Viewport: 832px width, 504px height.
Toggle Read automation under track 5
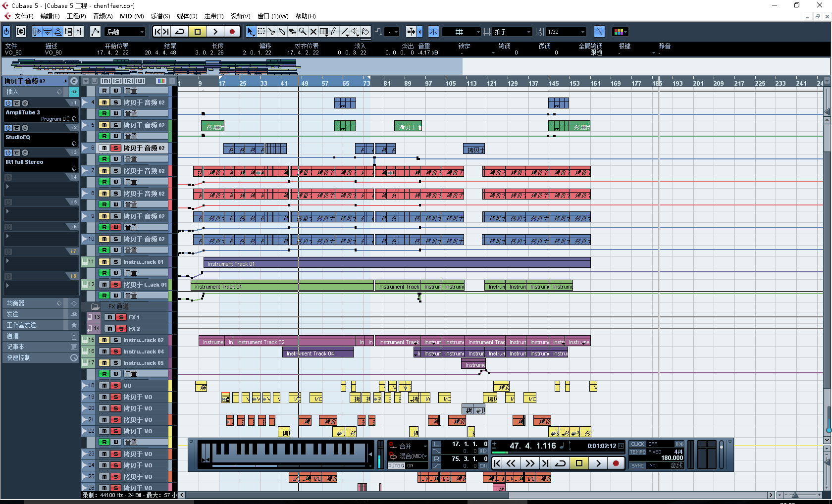[x=104, y=136]
